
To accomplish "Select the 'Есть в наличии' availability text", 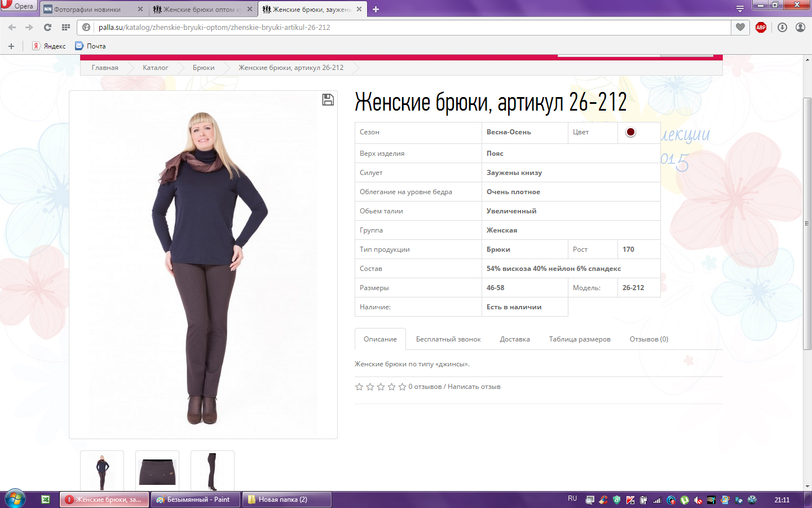I will pos(514,307).
